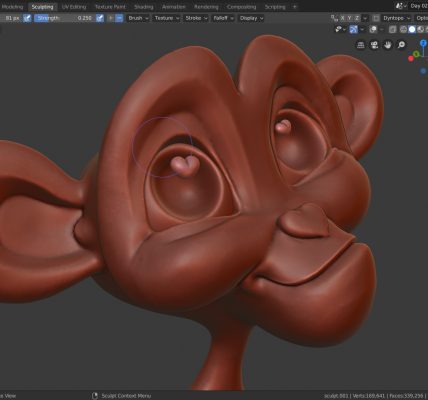Snap view to the green Y axis
Screen dimensions: 428x400
click(416, 54)
